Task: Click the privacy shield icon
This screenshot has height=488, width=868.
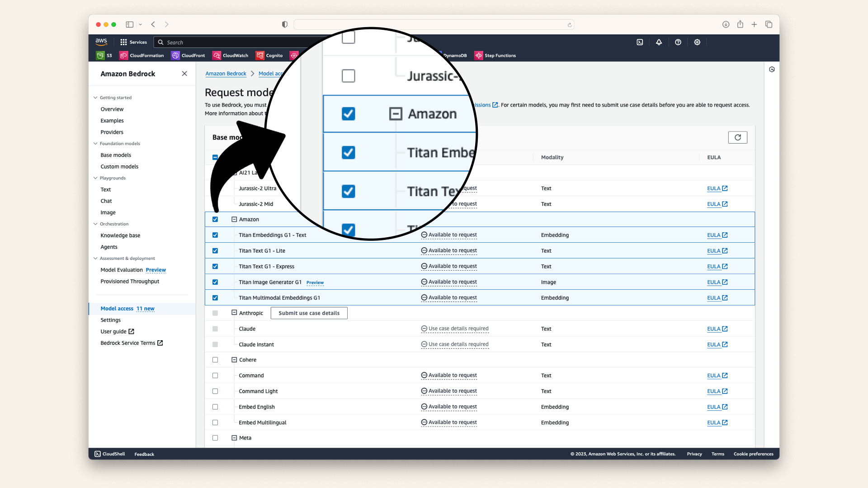Action: tap(285, 24)
